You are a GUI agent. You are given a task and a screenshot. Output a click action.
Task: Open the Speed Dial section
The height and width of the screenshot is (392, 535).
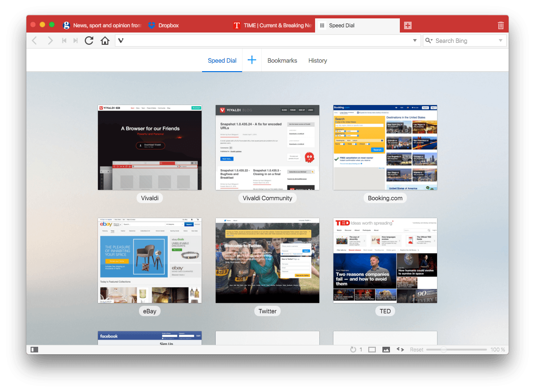(x=222, y=60)
